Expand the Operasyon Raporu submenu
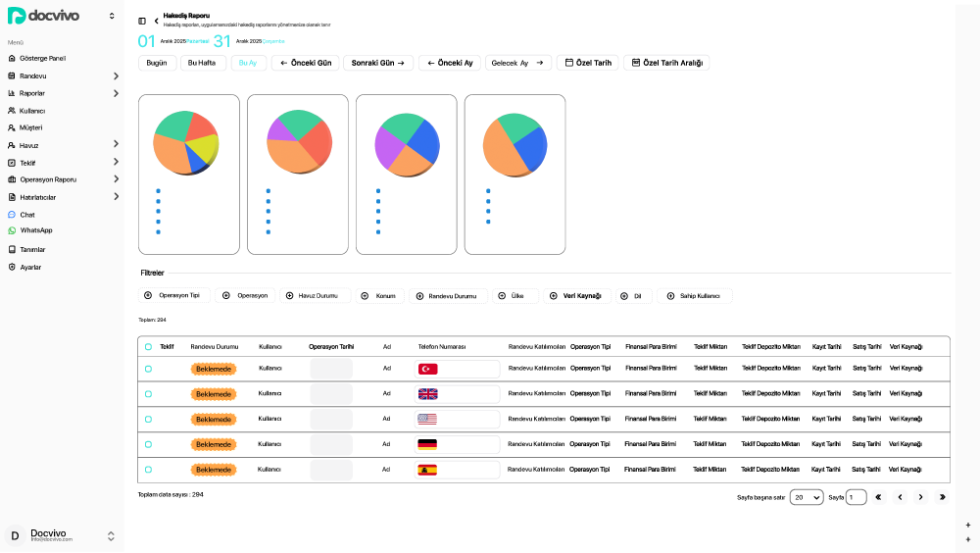The height and width of the screenshot is (553, 980). click(116, 179)
